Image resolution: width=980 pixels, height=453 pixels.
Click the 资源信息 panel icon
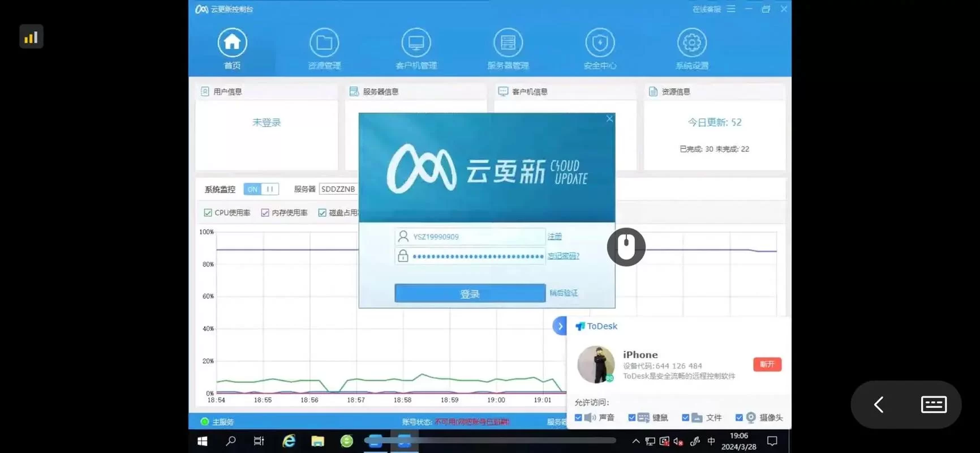(x=653, y=91)
